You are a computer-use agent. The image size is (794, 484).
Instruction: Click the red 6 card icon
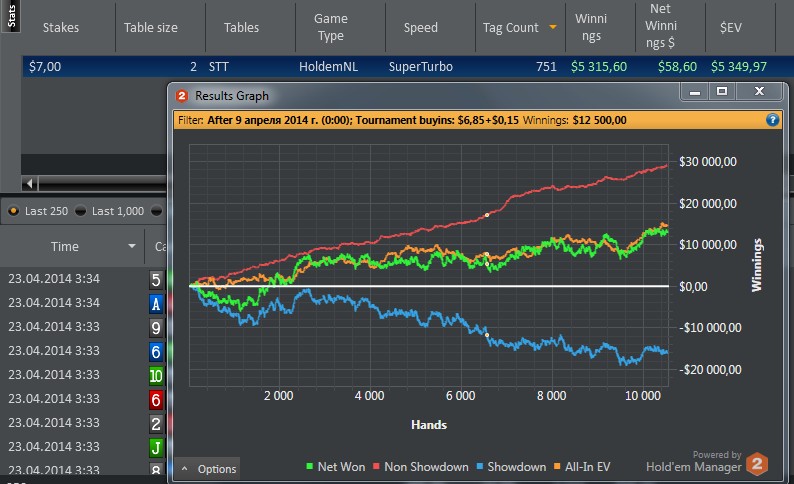click(x=156, y=399)
